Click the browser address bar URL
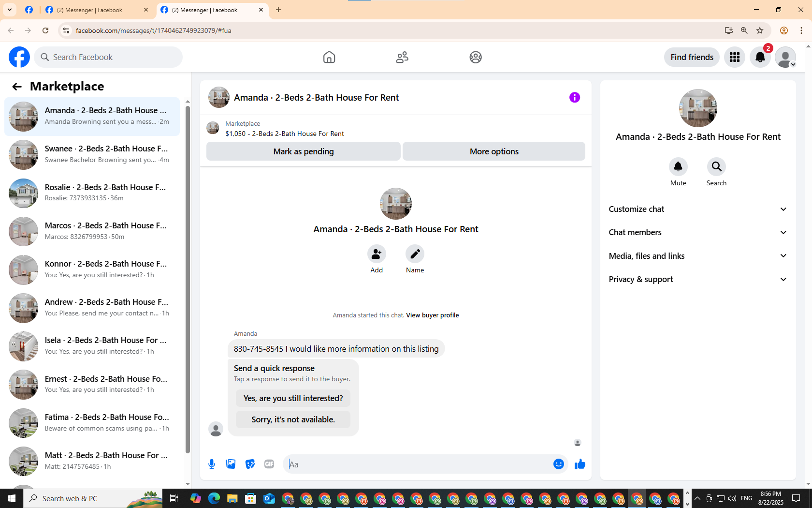 pyautogui.click(x=154, y=30)
